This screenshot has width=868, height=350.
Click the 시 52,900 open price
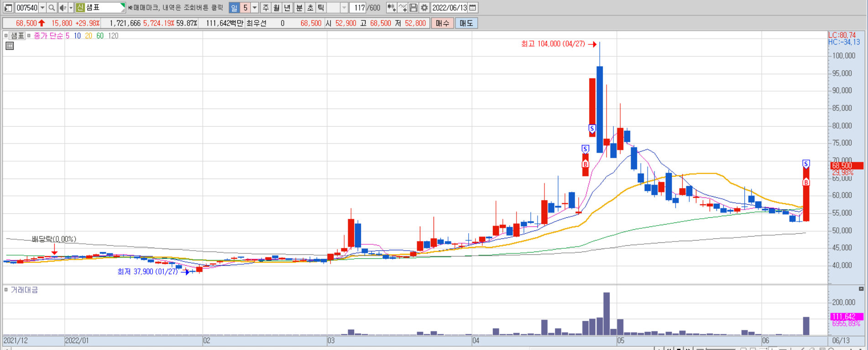click(x=340, y=23)
